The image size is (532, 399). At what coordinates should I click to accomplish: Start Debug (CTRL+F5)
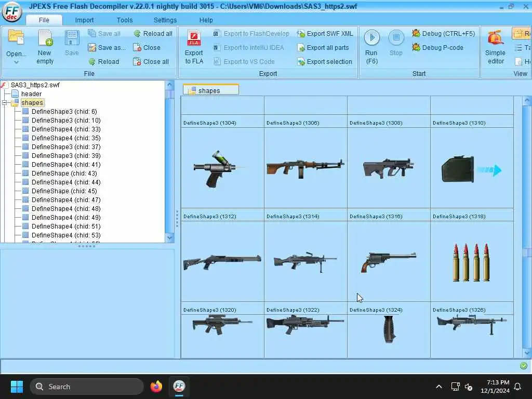[x=444, y=34]
